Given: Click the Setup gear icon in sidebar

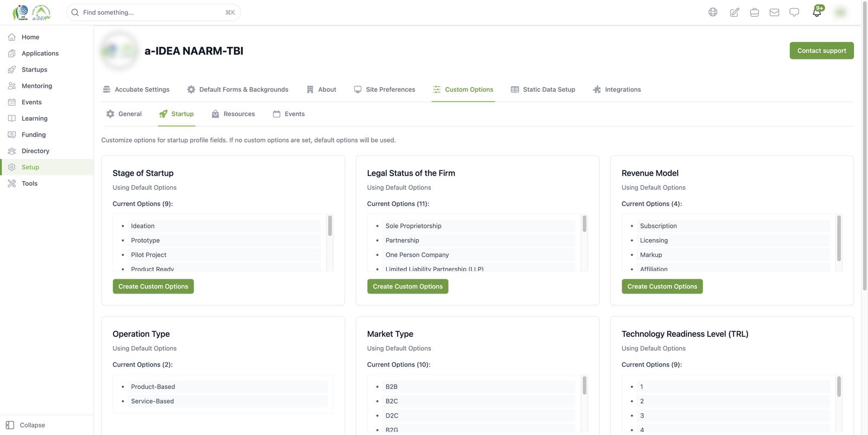Looking at the screenshot, I should pos(12,167).
